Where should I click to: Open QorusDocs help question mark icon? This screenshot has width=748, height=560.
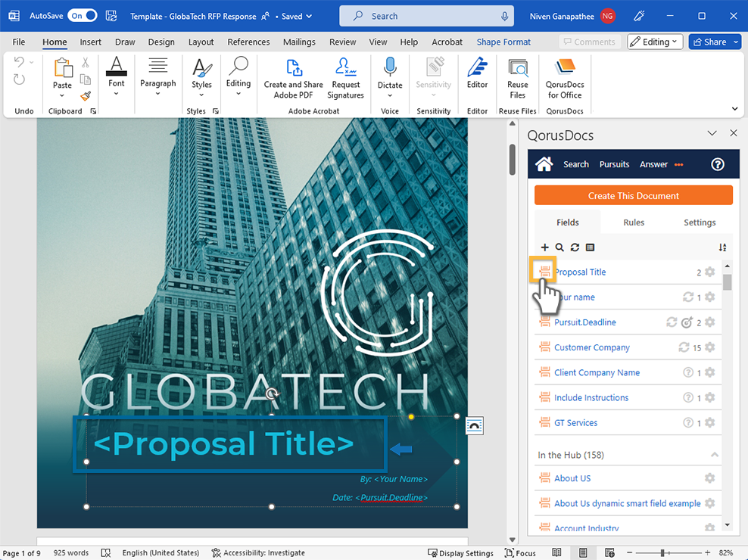click(x=718, y=164)
